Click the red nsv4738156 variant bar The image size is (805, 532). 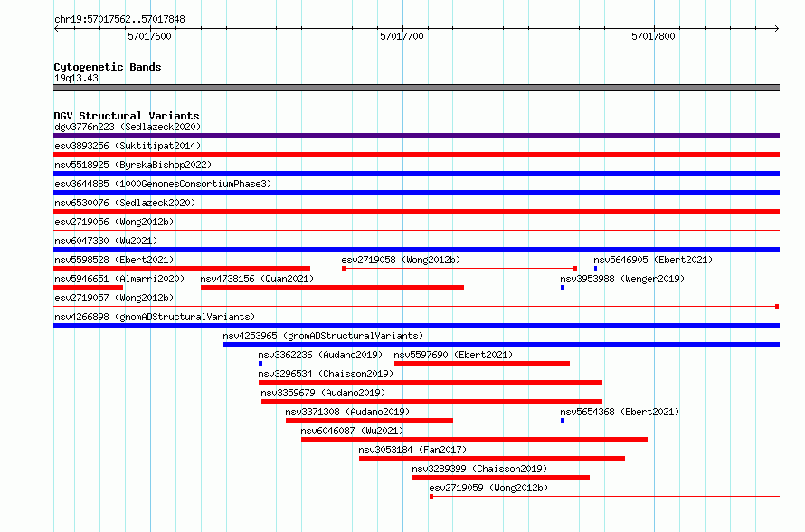tap(332, 288)
